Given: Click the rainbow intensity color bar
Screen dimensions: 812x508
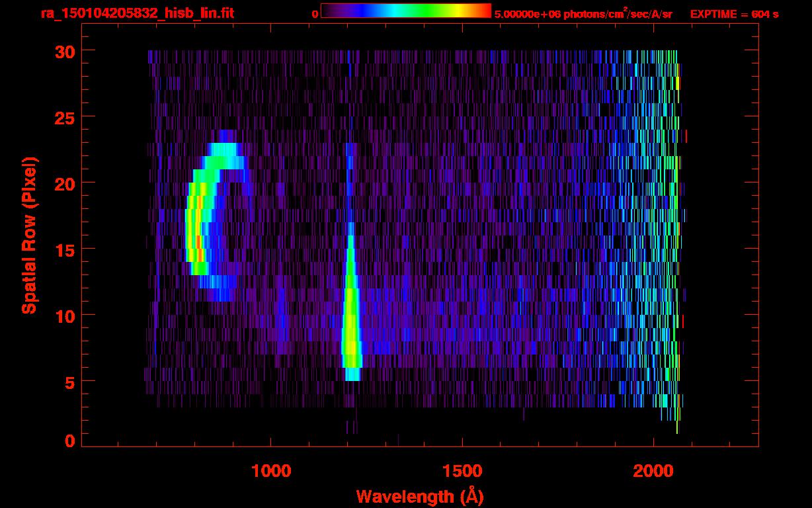Looking at the screenshot, I should [x=405, y=11].
